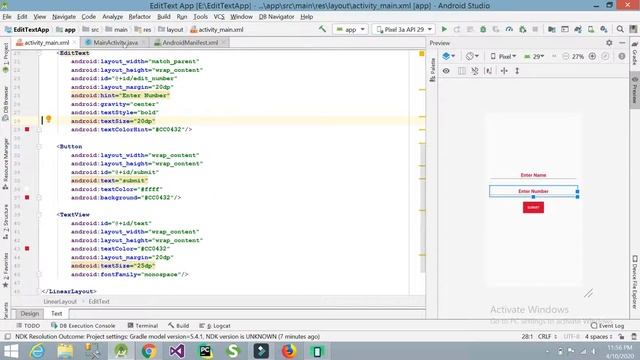This screenshot has height=360, width=640.
Task: Open the Build menu
Action: click(x=164, y=17)
